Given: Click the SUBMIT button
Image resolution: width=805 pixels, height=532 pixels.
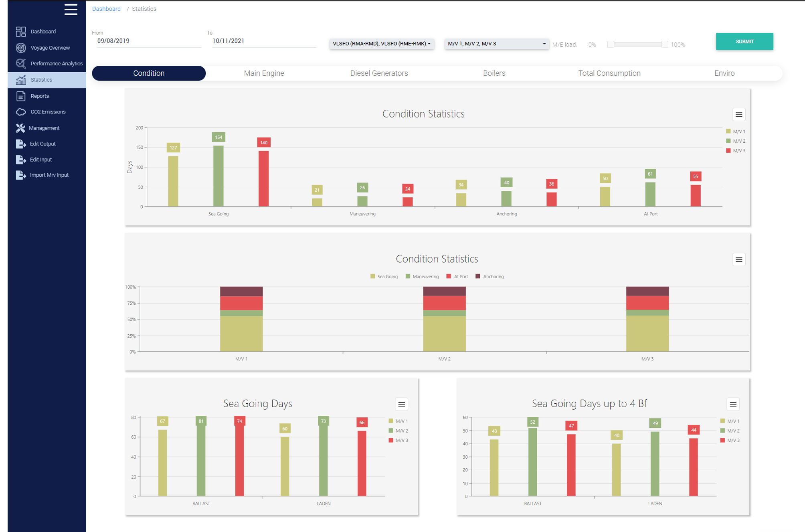Looking at the screenshot, I should coord(744,42).
